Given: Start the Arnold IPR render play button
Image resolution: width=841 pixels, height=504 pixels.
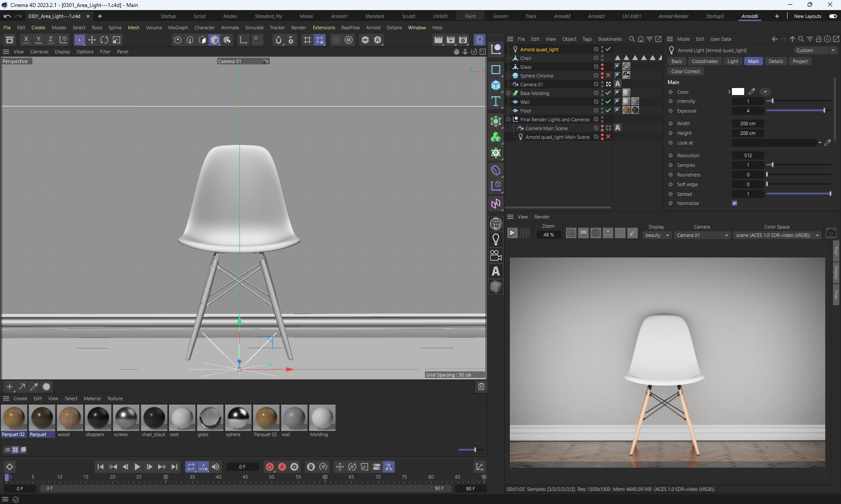Looking at the screenshot, I should 512,233.
